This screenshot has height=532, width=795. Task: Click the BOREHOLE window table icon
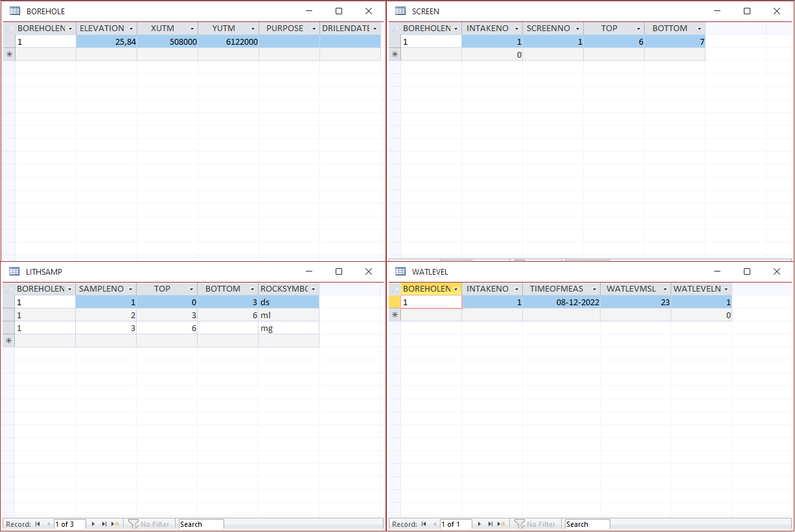pyautogui.click(x=15, y=11)
